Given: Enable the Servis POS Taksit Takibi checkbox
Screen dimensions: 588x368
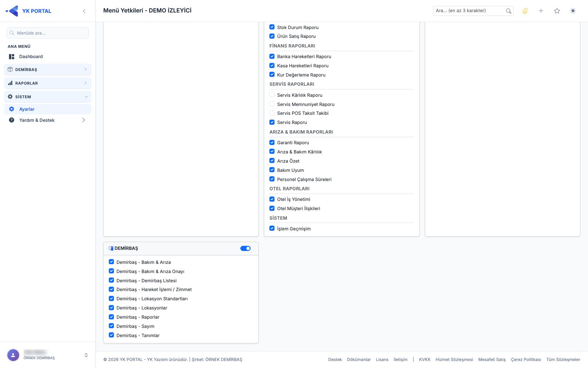Looking at the screenshot, I should (272, 113).
